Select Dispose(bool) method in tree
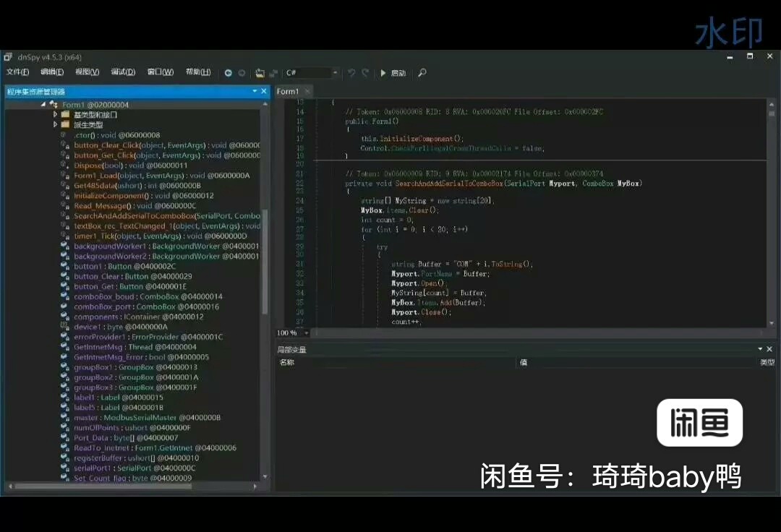The height and width of the screenshot is (532, 781). [x=130, y=166]
